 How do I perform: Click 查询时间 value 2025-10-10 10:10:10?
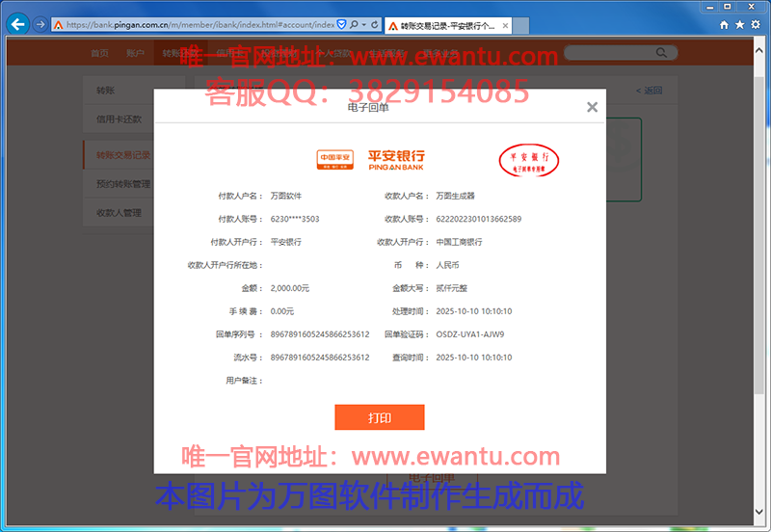[x=473, y=358]
